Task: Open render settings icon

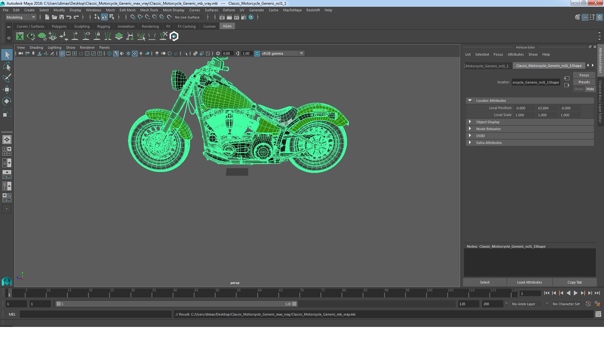Action: 244,17
